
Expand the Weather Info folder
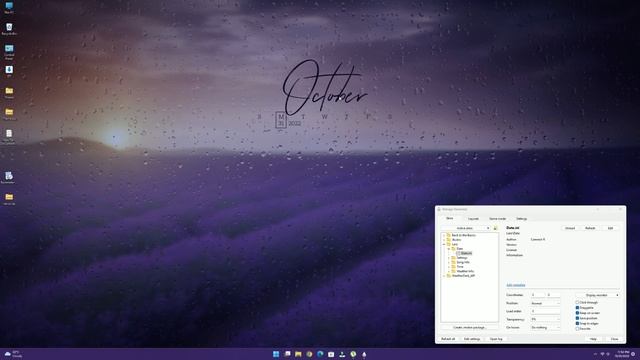click(x=449, y=271)
